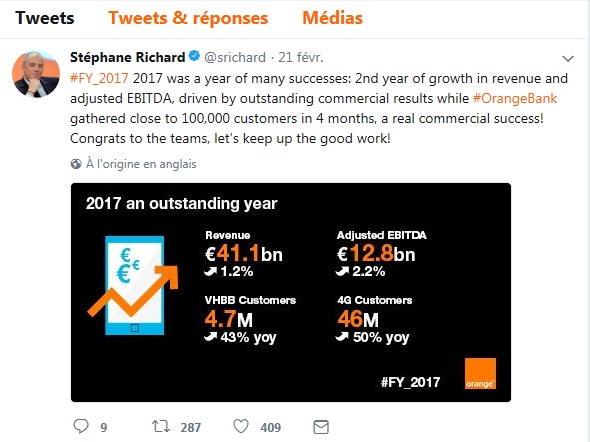Click the reply speech bubble icon
Viewport: 590px width, 442px height.
(x=81, y=426)
